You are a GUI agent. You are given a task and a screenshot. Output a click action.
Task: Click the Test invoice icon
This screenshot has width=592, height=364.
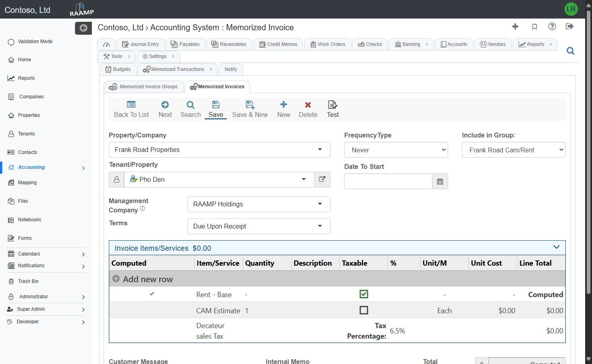pyautogui.click(x=332, y=105)
